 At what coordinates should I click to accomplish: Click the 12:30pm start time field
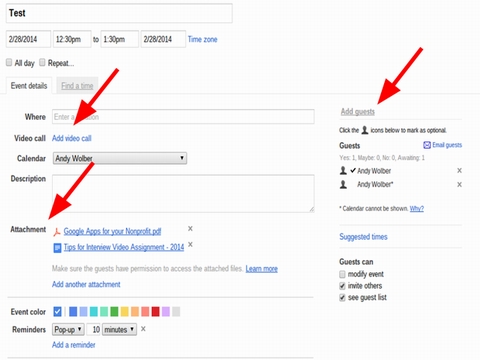72,39
